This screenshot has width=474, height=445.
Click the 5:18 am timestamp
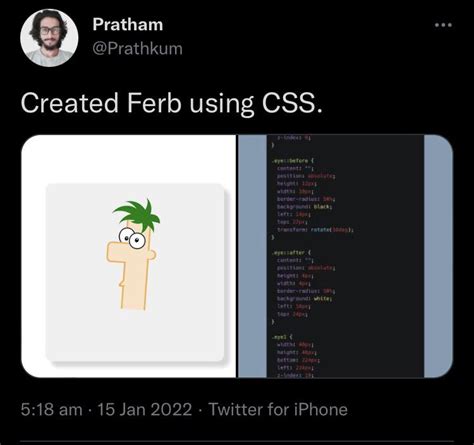(x=52, y=409)
